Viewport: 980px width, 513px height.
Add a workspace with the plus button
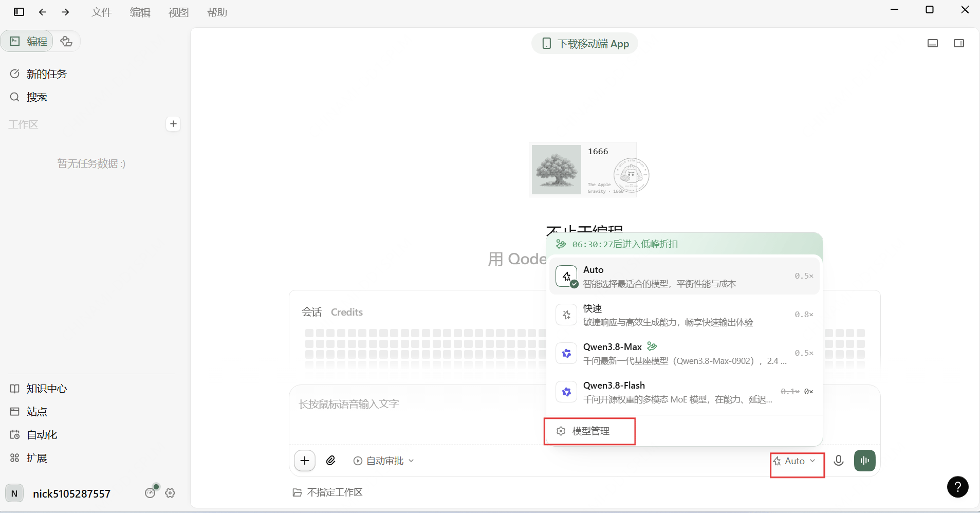coord(173,124)
